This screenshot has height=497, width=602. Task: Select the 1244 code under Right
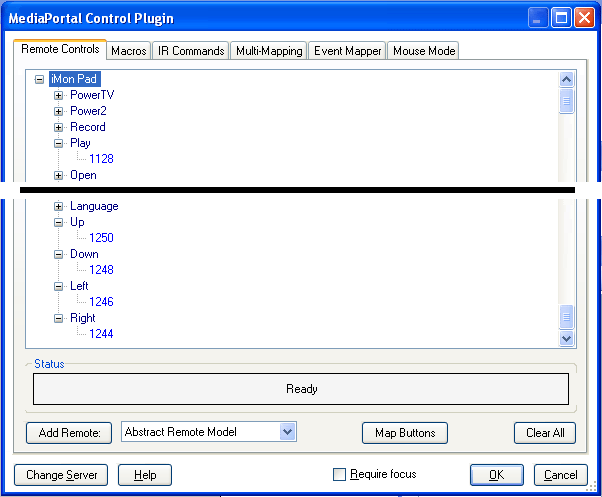click(101, 334)
